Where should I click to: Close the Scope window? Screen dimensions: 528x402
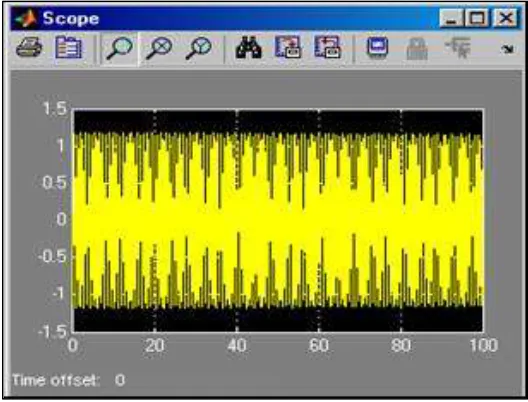505,18
